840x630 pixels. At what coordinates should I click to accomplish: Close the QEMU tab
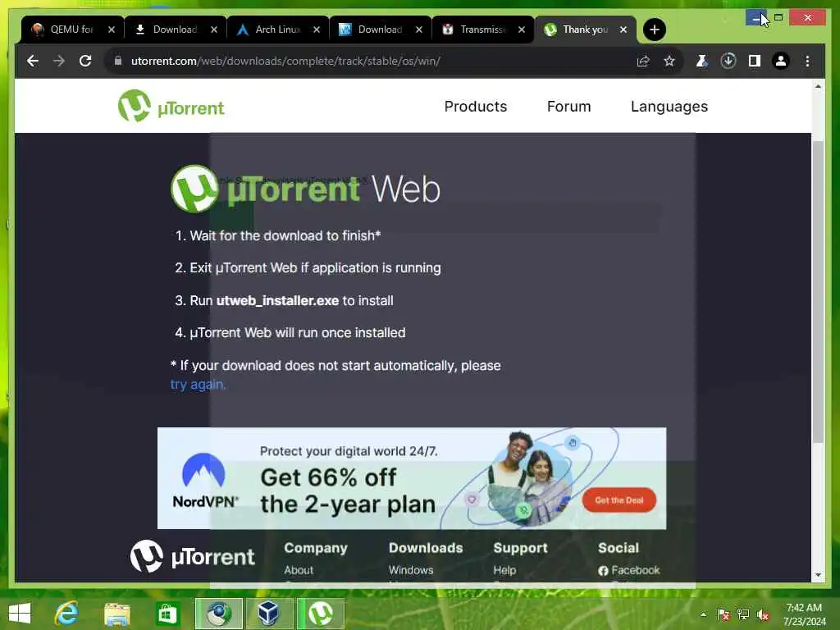tap(112, 30)
